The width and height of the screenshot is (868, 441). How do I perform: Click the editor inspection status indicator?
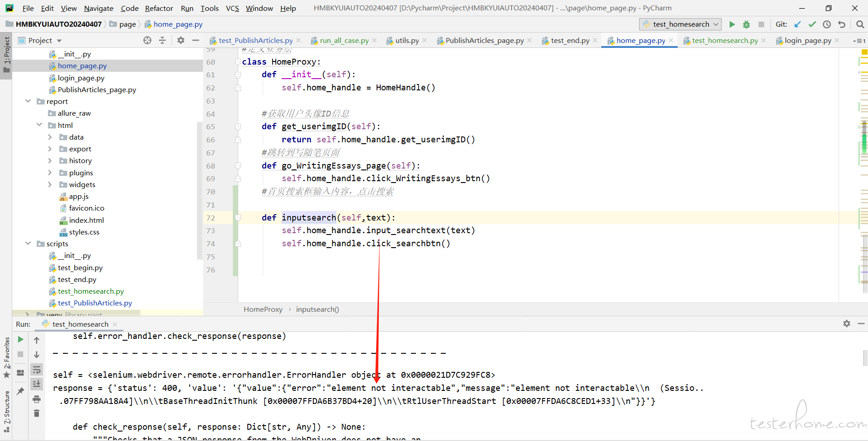tap(864, 52)
